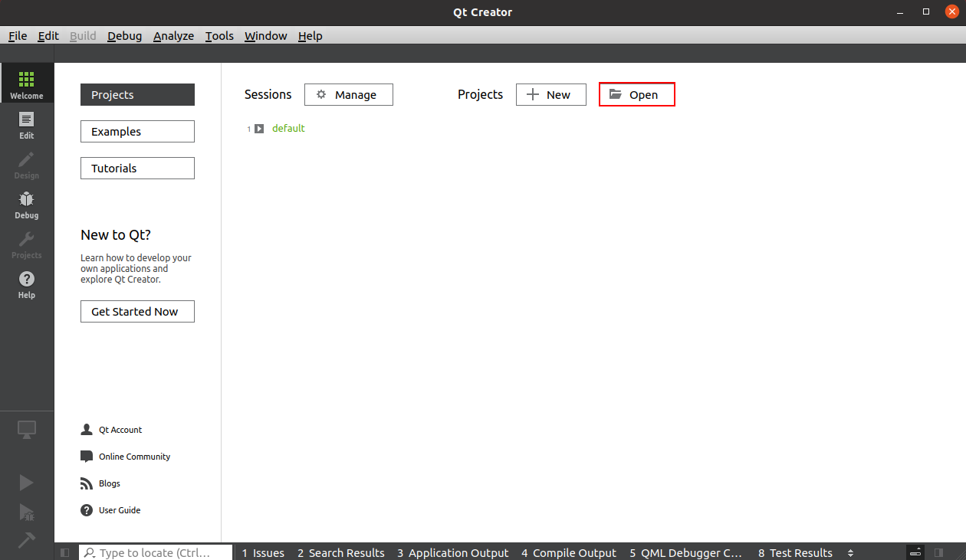Show the 4 Compile Output pane
The height and width of the screenshot is (560, 966).
(569, 552)
